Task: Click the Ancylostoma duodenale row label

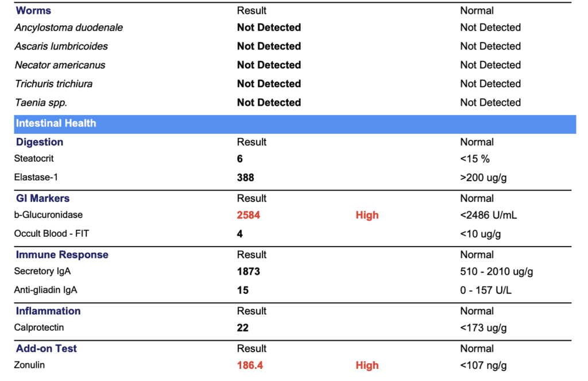Action: pyautogui.click(x=69, y=28)
